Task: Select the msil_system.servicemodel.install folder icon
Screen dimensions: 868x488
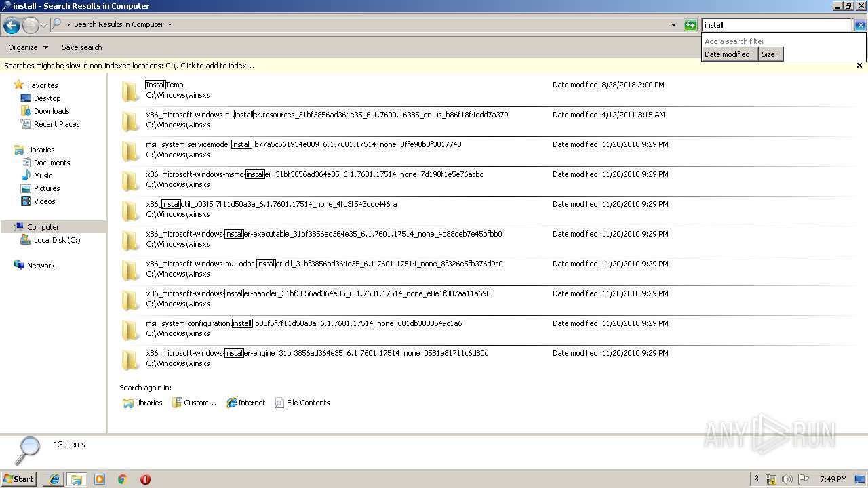Action: pyautogui.click(x=131, y=151)
